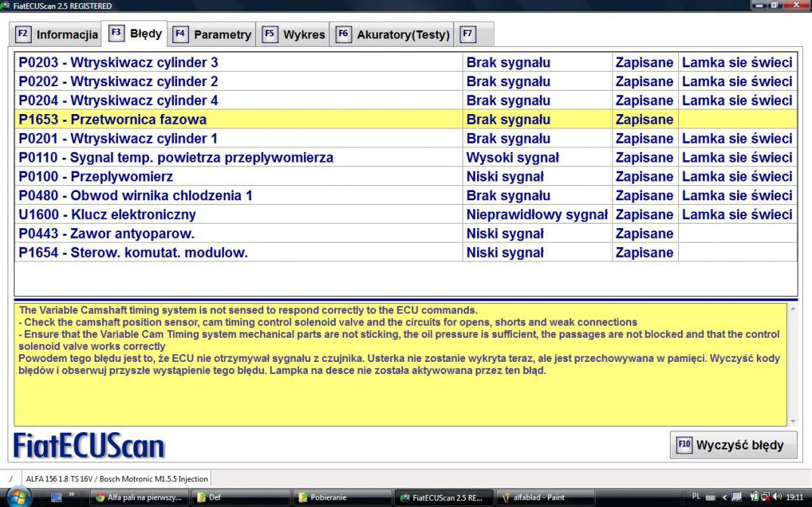
Task: Select error P0100 - Przeplywomierz
Action: [405, 176]
